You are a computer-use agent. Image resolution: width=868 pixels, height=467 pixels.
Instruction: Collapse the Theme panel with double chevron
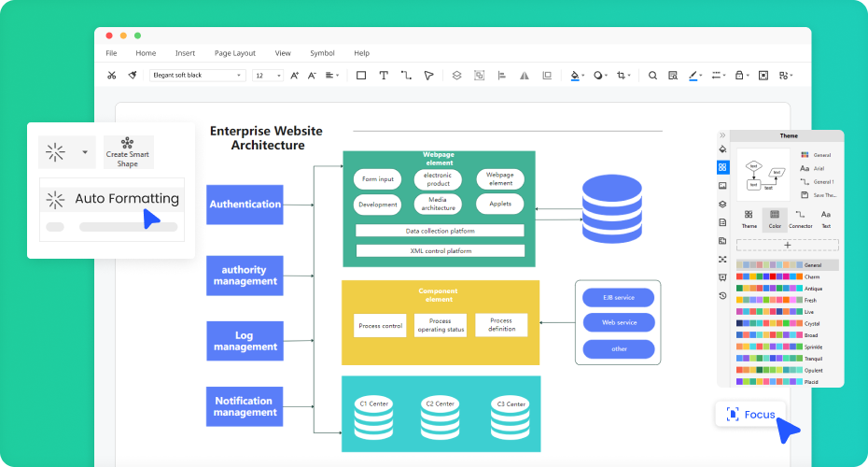click(x=722, y=135)
